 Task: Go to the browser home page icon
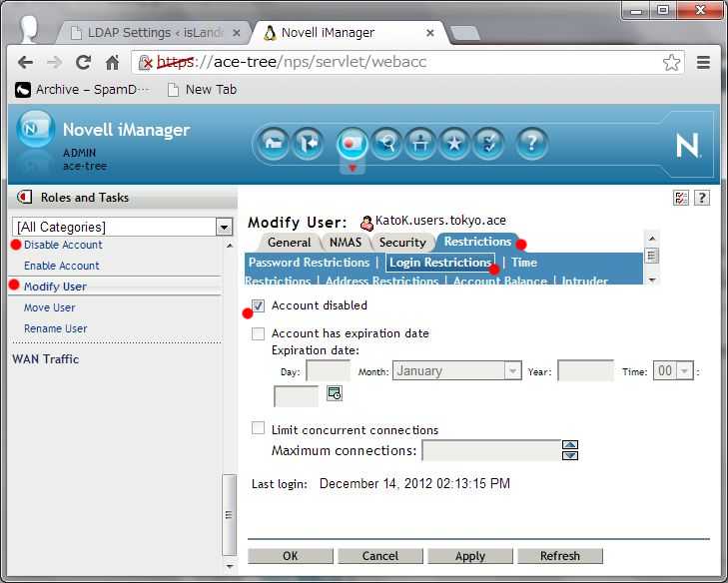(112, 62)
